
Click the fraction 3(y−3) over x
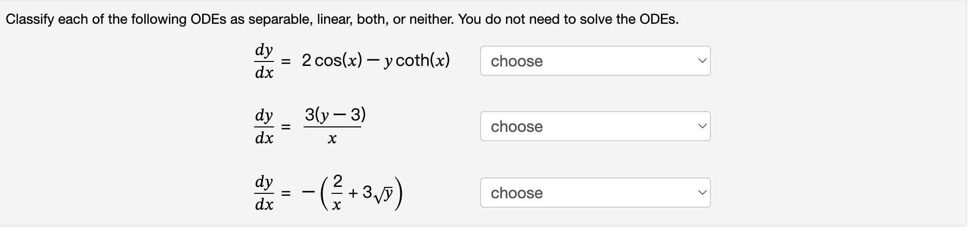pos(334,127)
